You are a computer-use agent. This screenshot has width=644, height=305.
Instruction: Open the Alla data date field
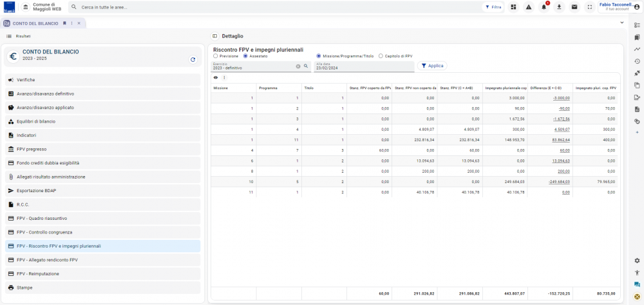click(364, 66)
